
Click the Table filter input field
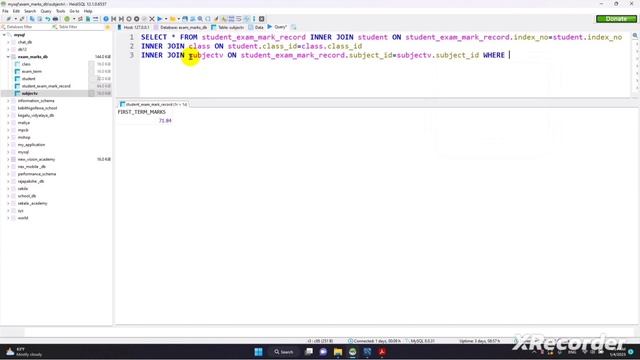[78, 27]
